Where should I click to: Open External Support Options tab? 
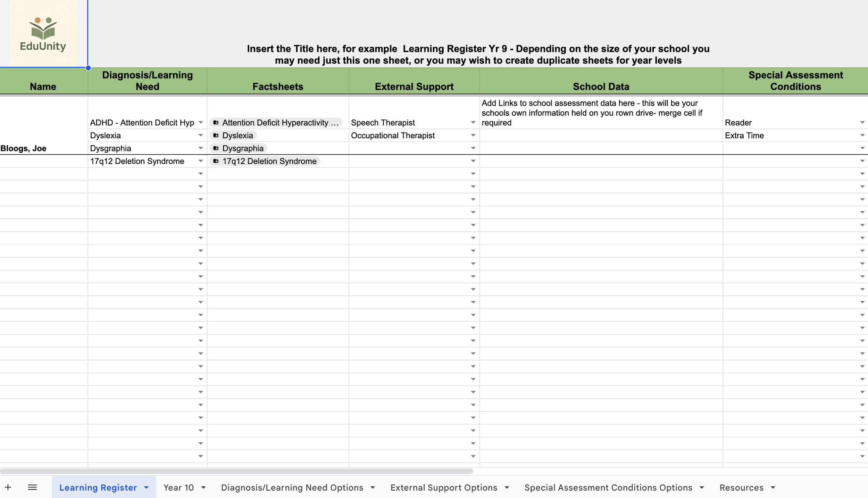444,487
